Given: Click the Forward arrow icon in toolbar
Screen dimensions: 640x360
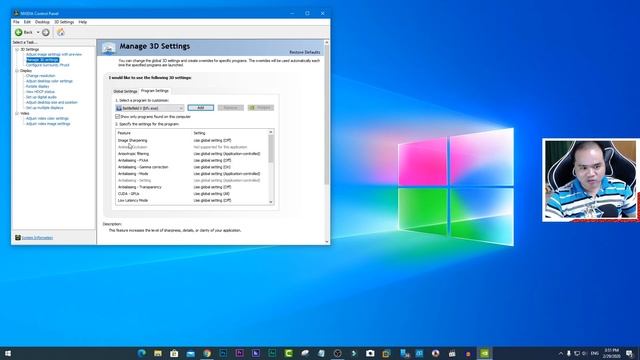Looking at the screenshot, I should pyautogui.click(x=46, y=32).
